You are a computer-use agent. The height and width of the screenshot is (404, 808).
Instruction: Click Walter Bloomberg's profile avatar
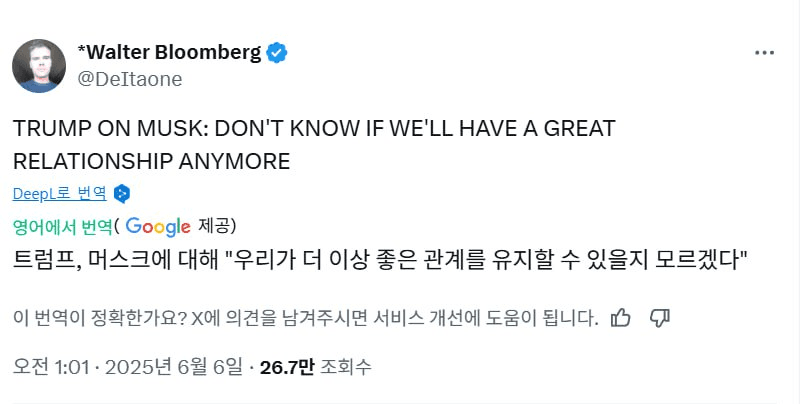[39, 66]
